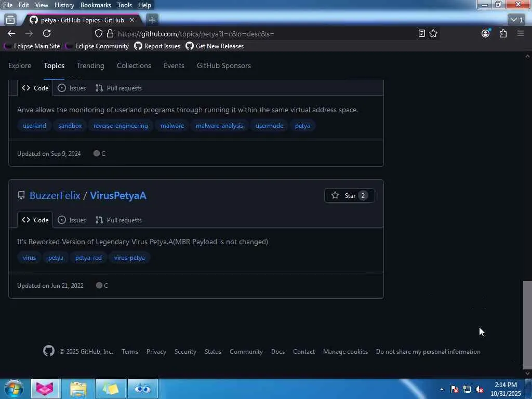
Task: Expand the list all tabs dropdown
Action: point(517,20)
